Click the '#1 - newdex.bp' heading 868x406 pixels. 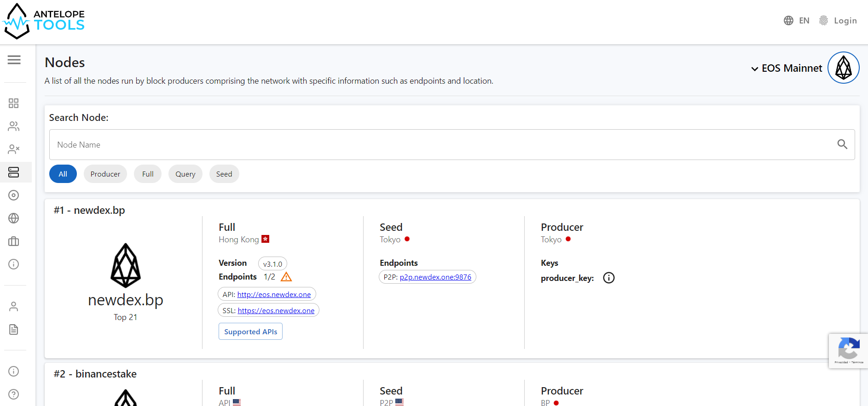coord(89,210)
